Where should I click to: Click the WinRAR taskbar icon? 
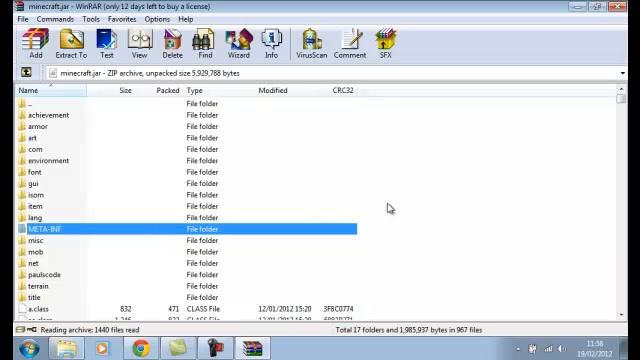[252, 348]
